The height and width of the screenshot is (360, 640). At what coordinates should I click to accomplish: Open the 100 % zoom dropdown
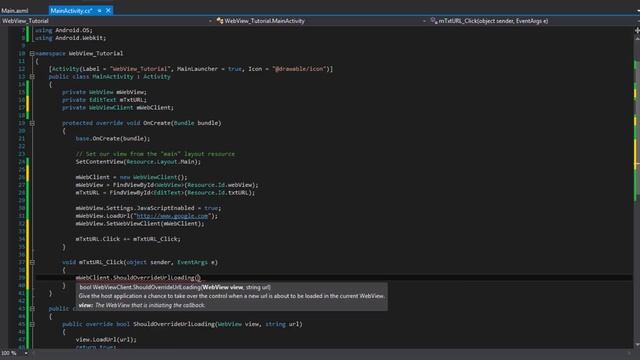pyautogui.click(x=27, y=353)
